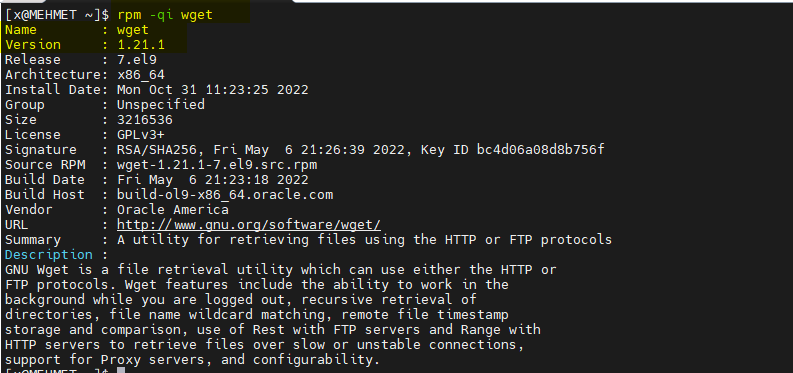The width and height of the screenshot is (793, 373).
Task: Click the Source RPM filename wget-1.21.1-7.el9.src.rpm
Action: pos(217,165)
